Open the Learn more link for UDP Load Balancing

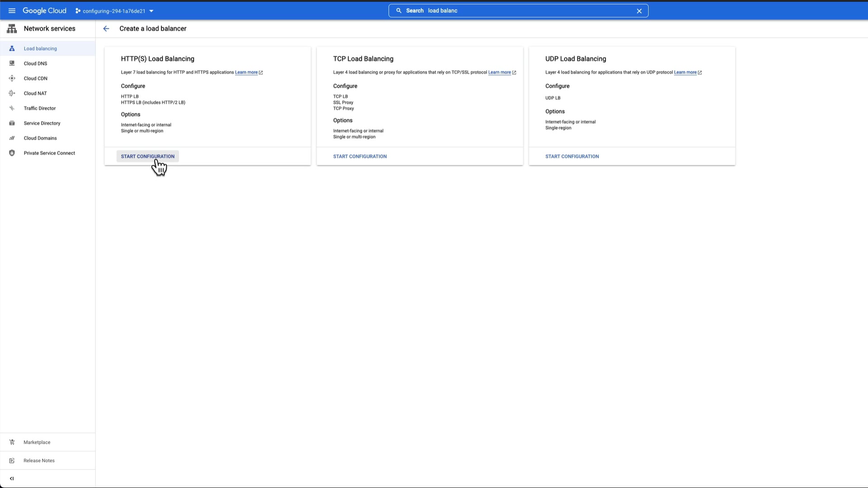[685, 72]
